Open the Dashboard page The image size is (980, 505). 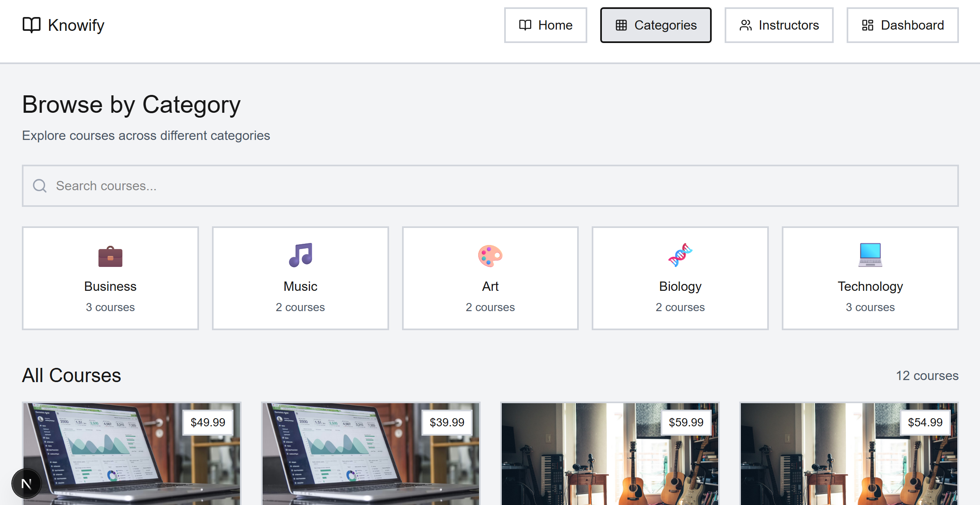tap(902, 25)
